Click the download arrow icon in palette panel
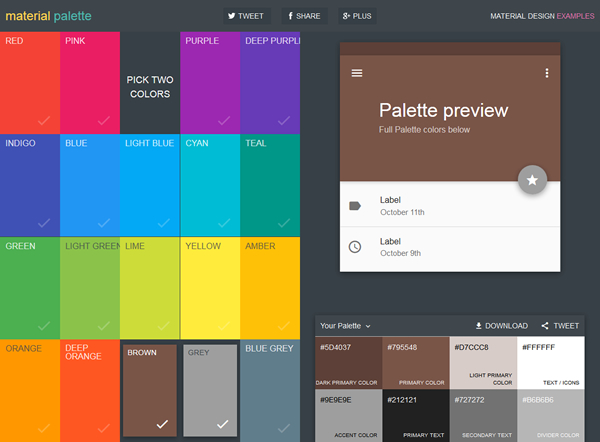The image size is (600, 442). [x=478, y=326]
